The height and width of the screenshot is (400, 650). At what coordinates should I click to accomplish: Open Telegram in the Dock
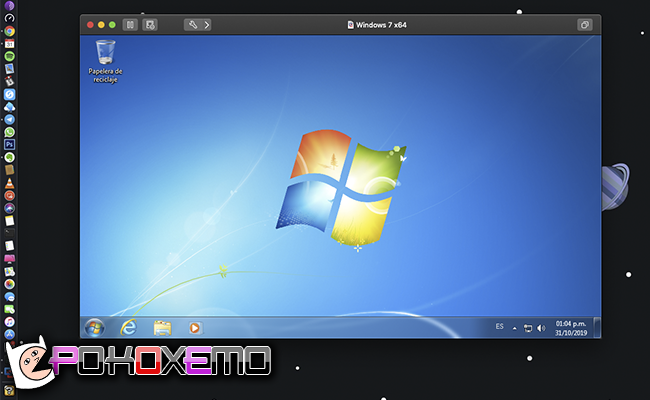10,119
